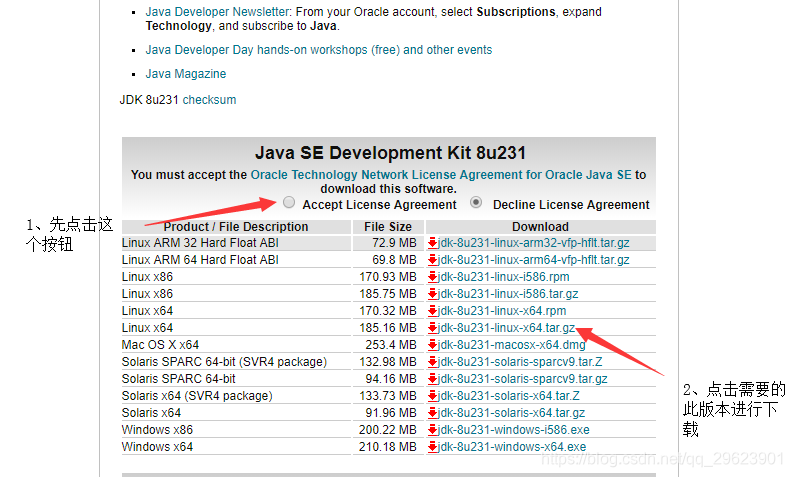Viewport: 792px width, 477px height.
Task: Click download icon for solaris-sparcv9.tar.gz
Action: pos(432,379)
